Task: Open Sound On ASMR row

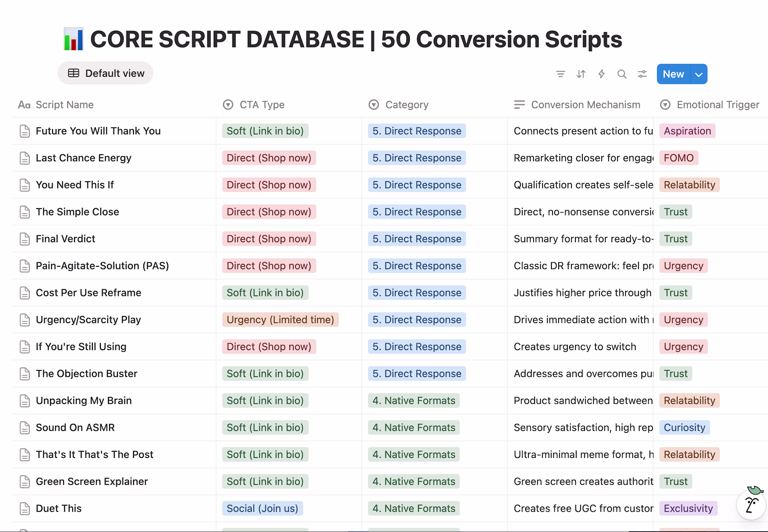Action: (x=75, y=428)
